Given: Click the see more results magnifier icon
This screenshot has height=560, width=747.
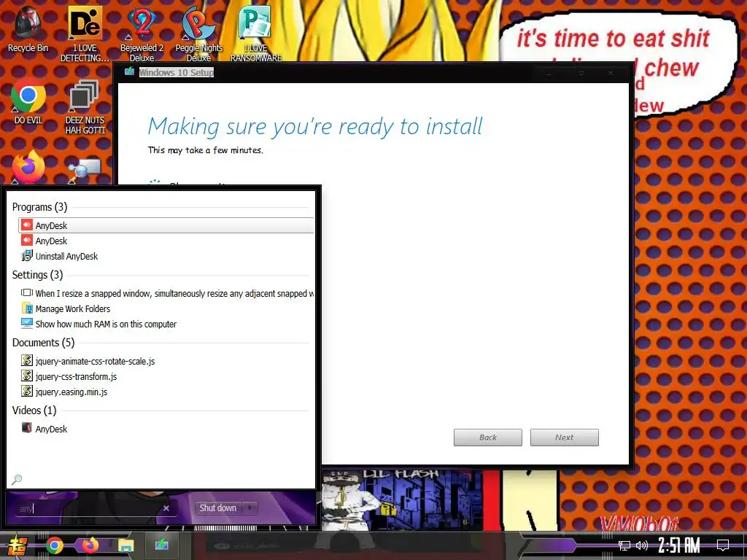Looking at the screenshot, I should click(17, 479).
